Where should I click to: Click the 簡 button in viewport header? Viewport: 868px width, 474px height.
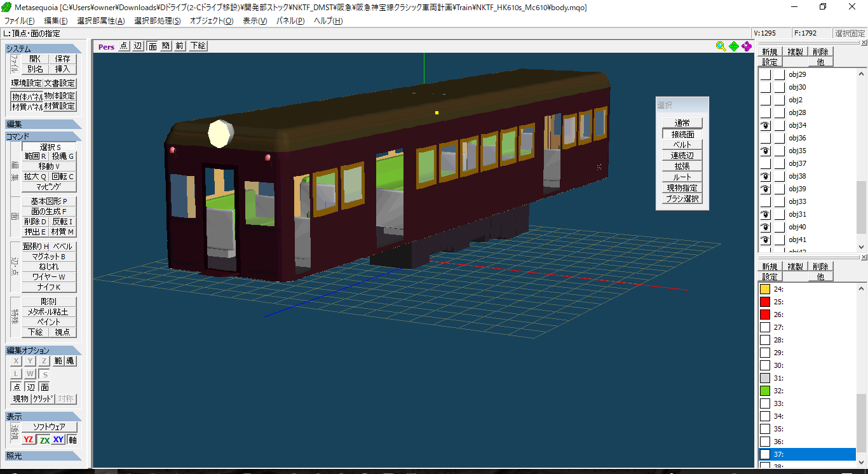[166, 46]
